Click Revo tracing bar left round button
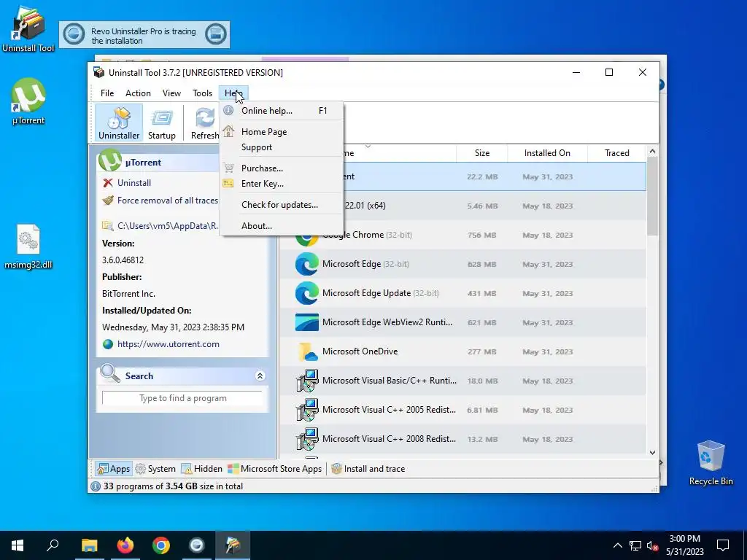 point(74,35)
